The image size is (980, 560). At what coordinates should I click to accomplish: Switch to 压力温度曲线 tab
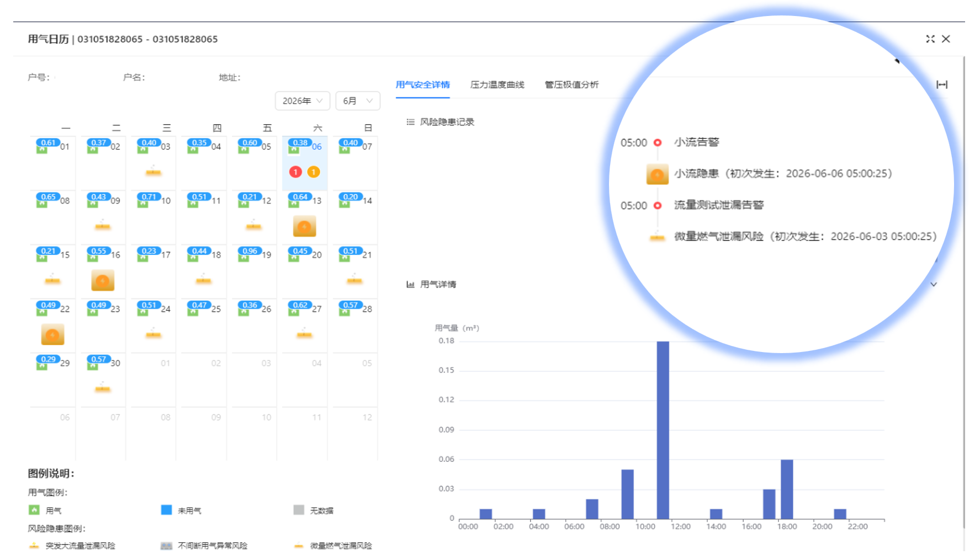pos(497,84)
